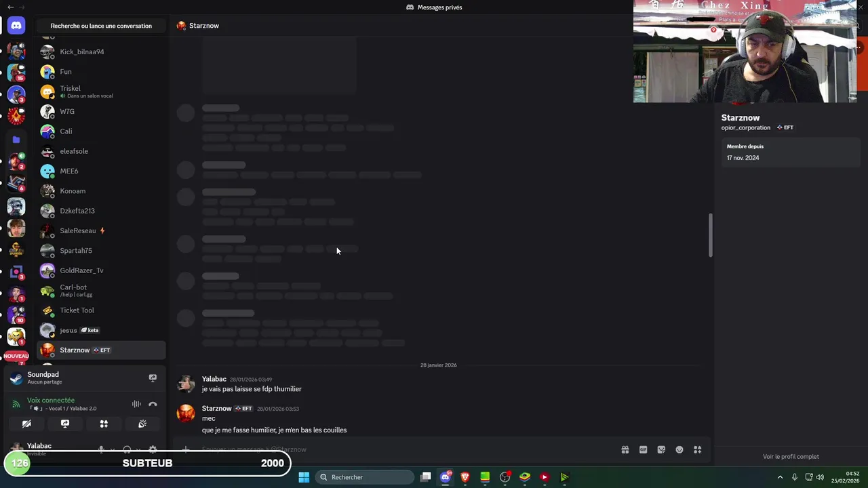Image resolution: width=868 pixels, height=488 pixels.
Task: Open Vocal 1 / Yalabac 2.0 channel link
Action: (62, 409)
